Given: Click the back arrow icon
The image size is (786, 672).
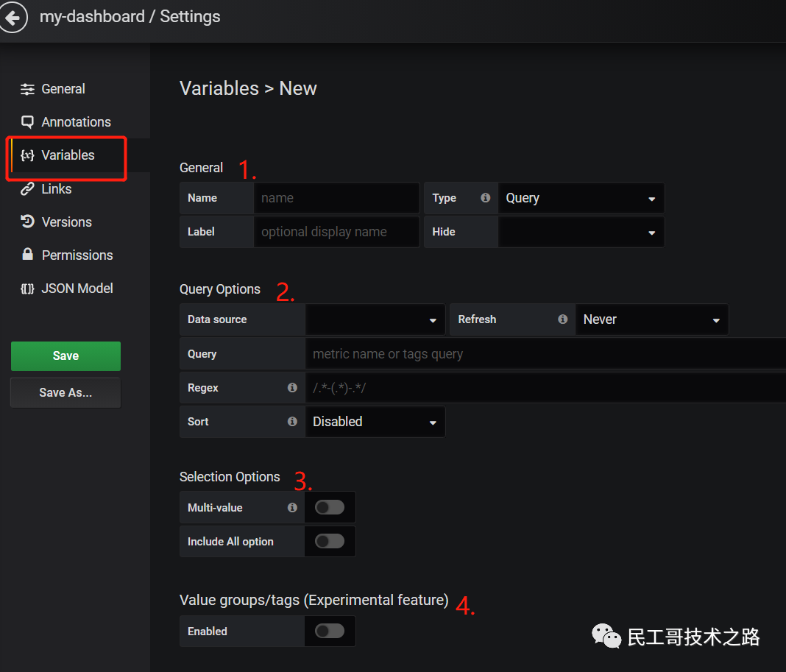Looking at the screenshot, I should 13,18.
